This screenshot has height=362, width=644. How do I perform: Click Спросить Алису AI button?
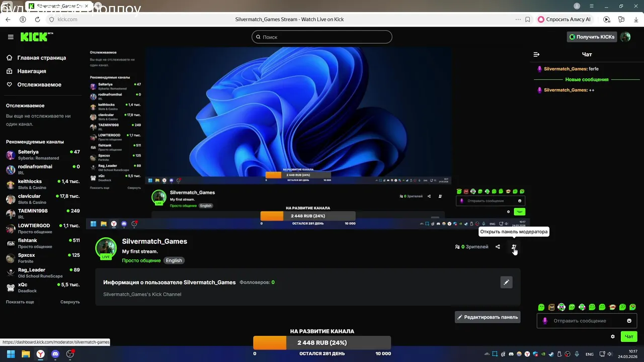(565, 19)
